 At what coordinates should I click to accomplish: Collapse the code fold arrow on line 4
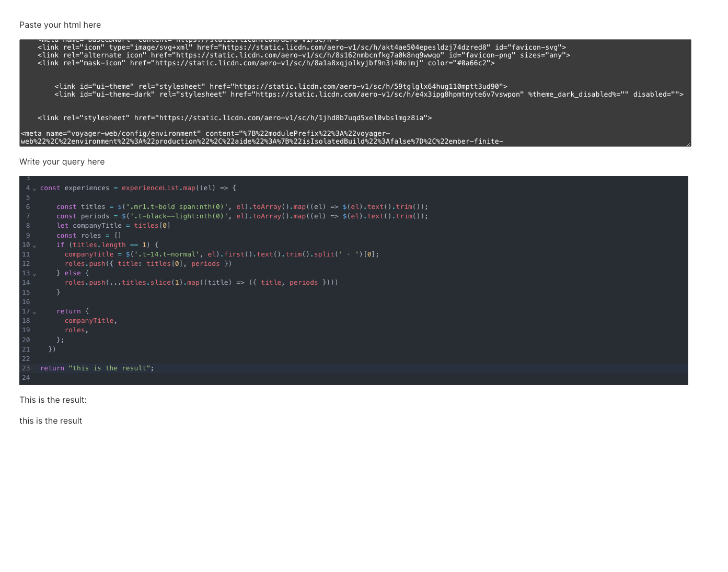[34, 189]
